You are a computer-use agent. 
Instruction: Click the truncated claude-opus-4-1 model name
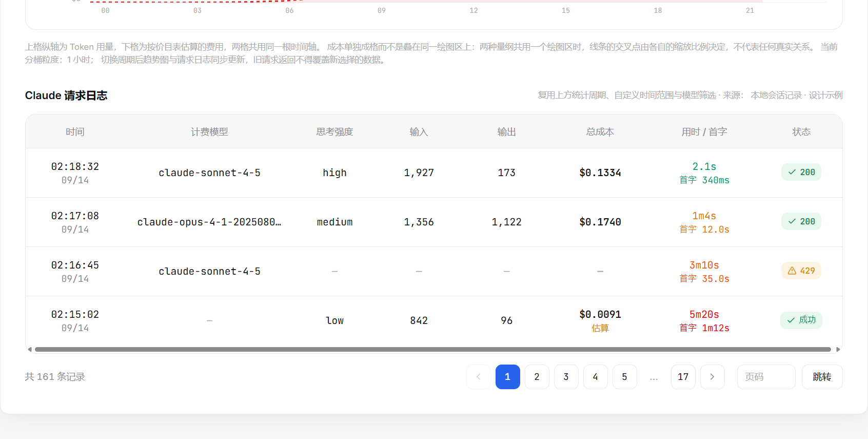[x=209, y=222]
